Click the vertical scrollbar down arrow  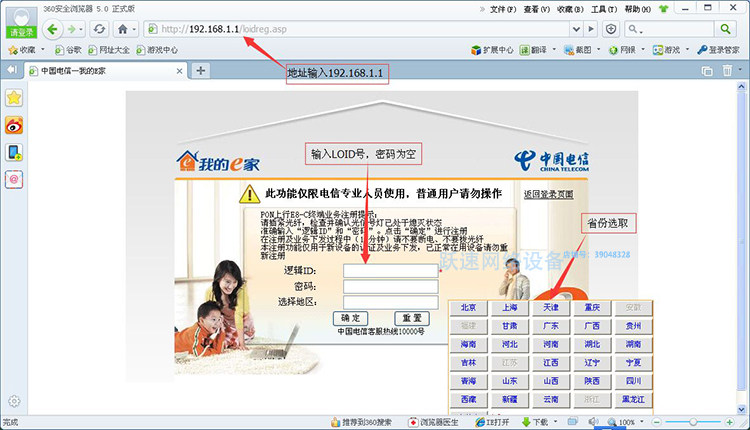tap(741, 409)
